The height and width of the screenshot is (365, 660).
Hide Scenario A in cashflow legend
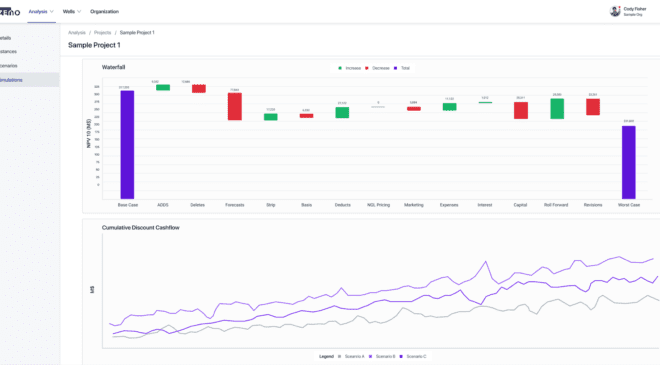click(x=339, y=357)
